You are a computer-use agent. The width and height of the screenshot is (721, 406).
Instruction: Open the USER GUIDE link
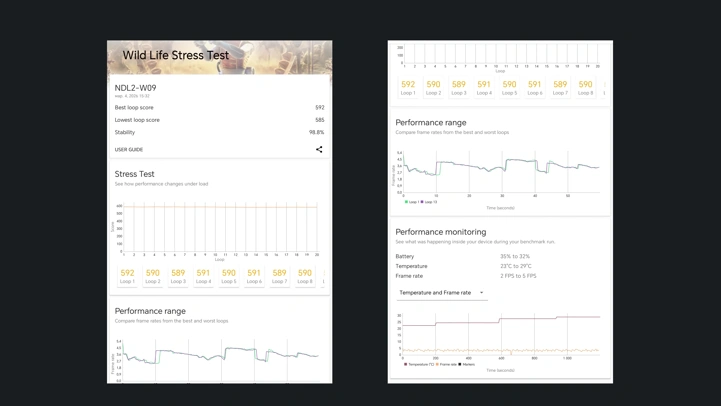tap(129, 149)
